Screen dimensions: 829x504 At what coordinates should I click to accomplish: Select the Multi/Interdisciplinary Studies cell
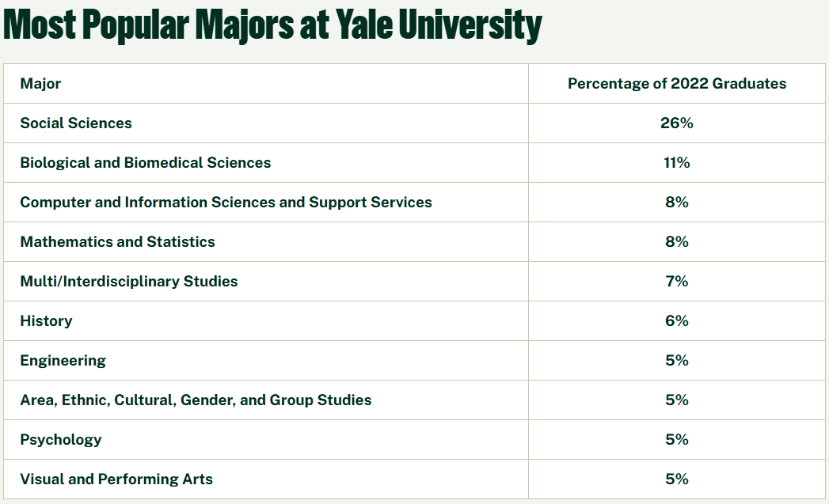[129, 282]
